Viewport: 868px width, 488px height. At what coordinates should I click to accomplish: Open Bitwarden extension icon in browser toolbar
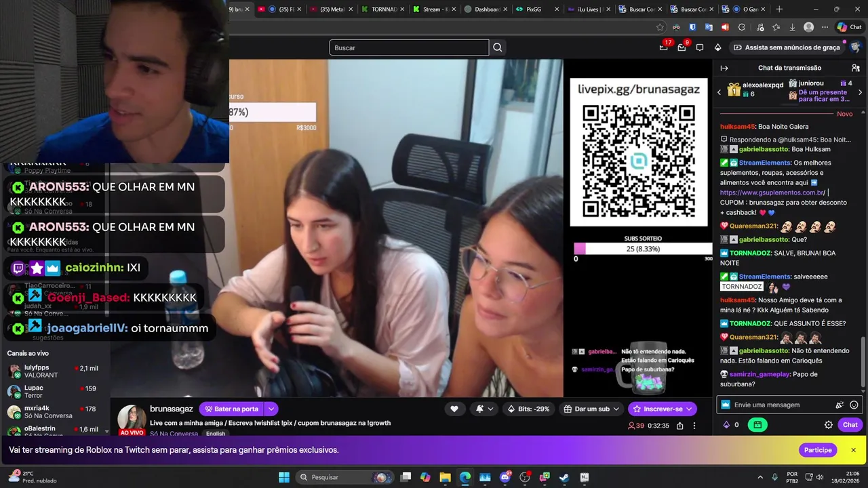[x=692, y=27]
